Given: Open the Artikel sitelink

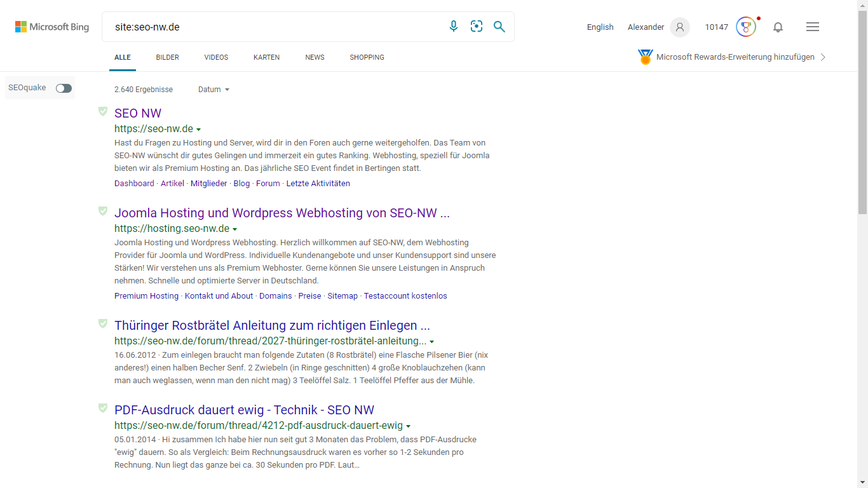Looking at the screenshot, I should point(172,184).
